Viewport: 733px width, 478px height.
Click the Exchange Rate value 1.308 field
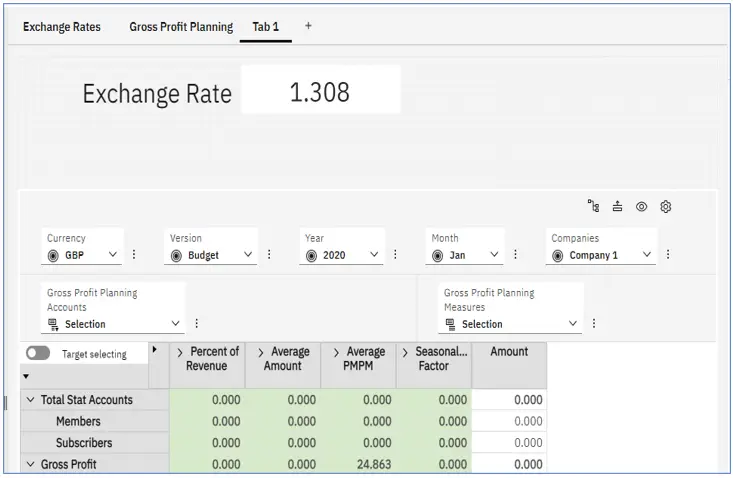pos(320,92)
